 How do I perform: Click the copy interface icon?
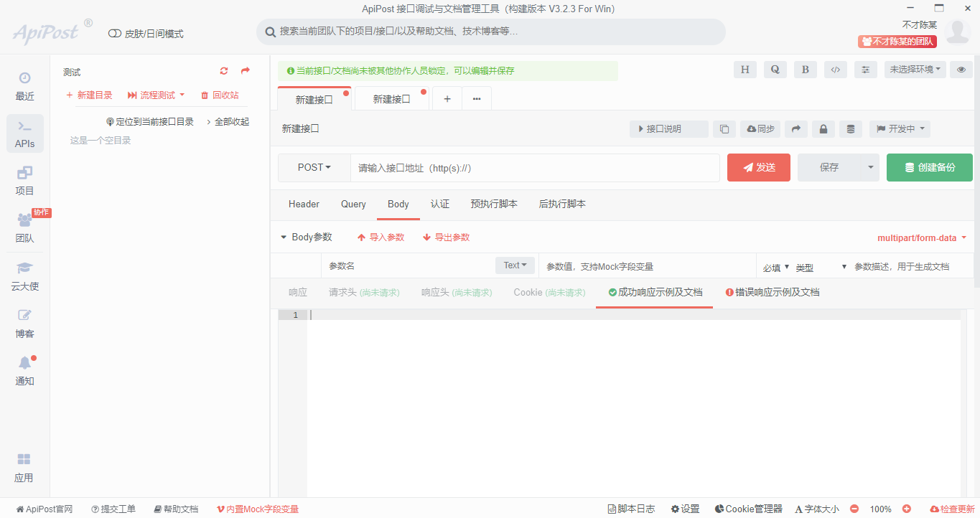pos(724,129)
